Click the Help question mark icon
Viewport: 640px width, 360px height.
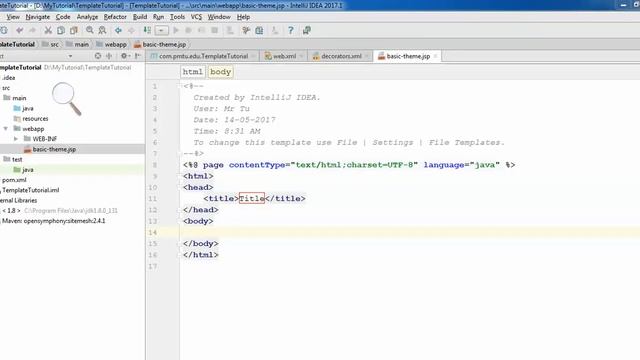point(291,31)
